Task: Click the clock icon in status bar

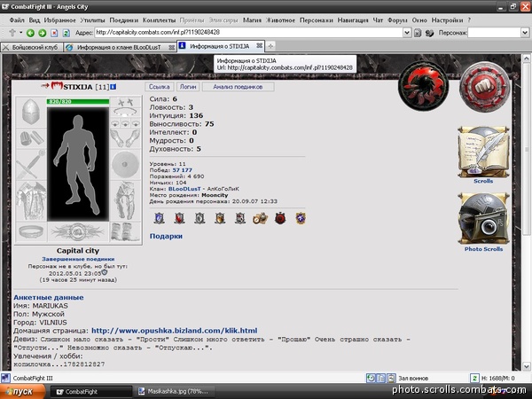Action: click(x=371, y=378)
